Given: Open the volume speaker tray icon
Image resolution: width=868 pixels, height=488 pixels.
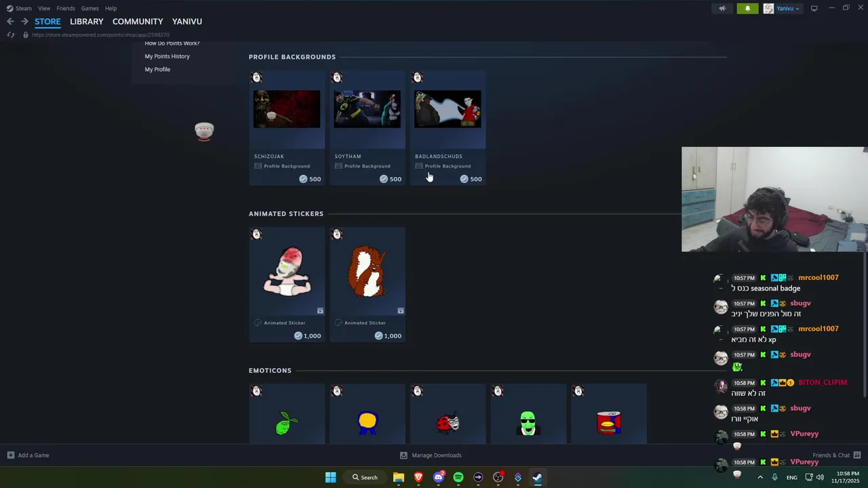Looking at the screenshot, I should click(x=820, y=477).
